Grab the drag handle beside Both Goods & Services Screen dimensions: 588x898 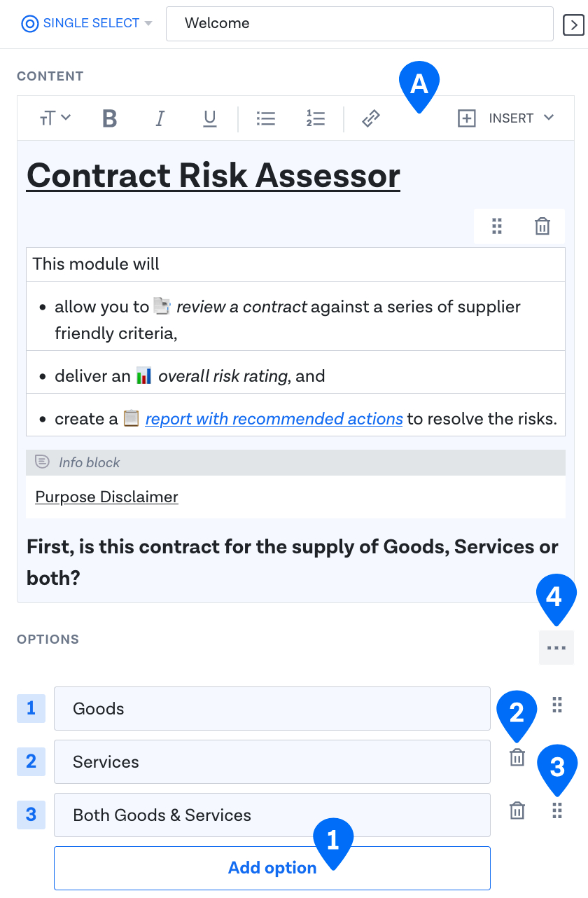pos(557,810)
